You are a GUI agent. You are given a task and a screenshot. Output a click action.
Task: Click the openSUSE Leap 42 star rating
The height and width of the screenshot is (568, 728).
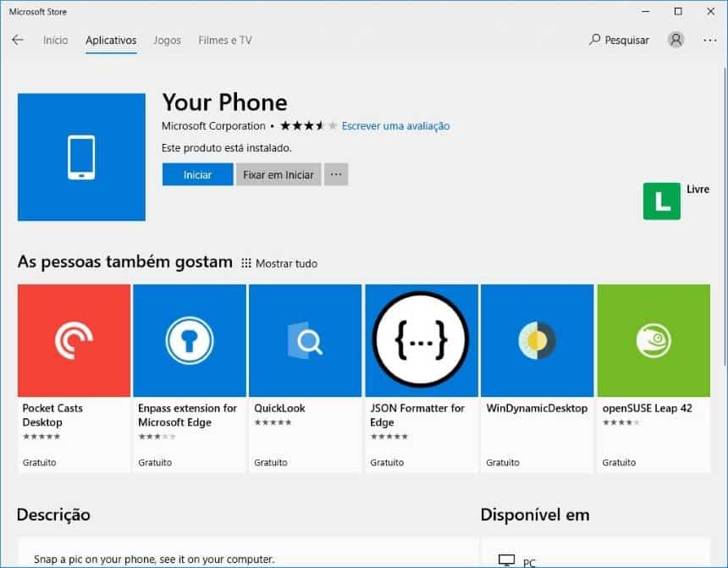[x=621, y=422]
